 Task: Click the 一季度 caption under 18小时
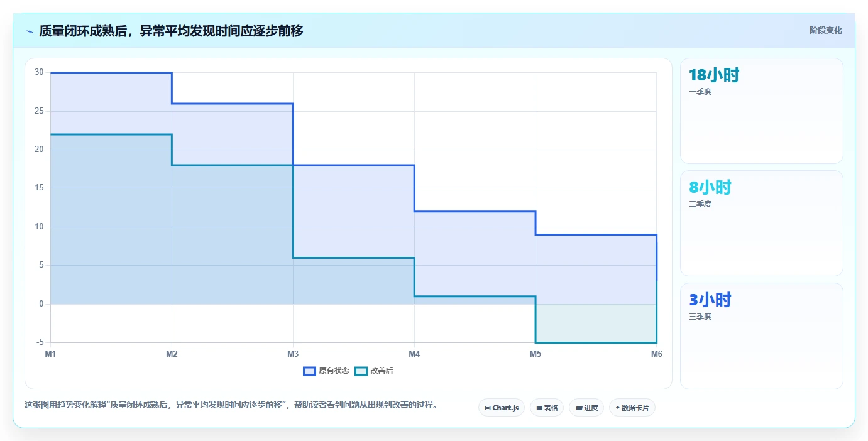700,92
